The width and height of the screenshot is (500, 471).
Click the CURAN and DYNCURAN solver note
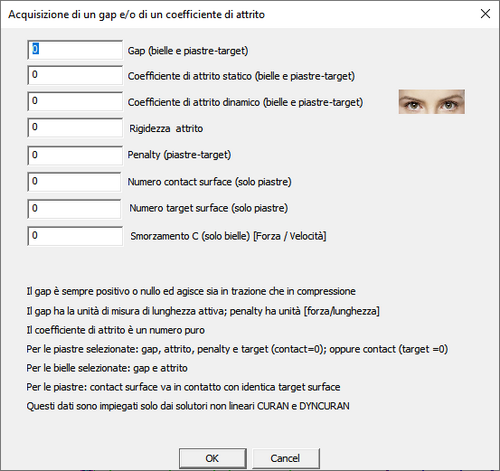188,406
